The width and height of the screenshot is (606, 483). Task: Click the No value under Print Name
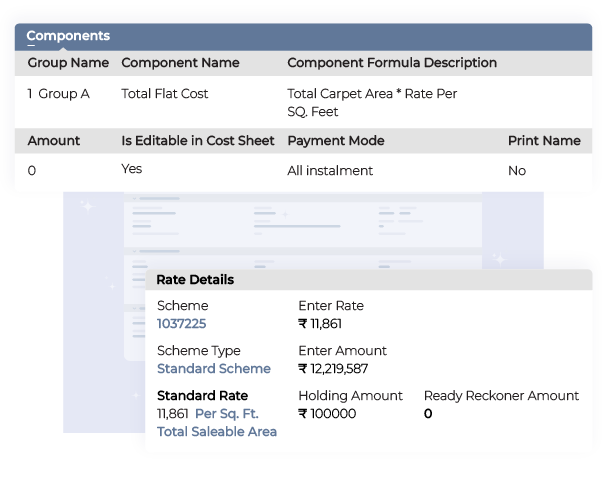[x=517, y=171]
